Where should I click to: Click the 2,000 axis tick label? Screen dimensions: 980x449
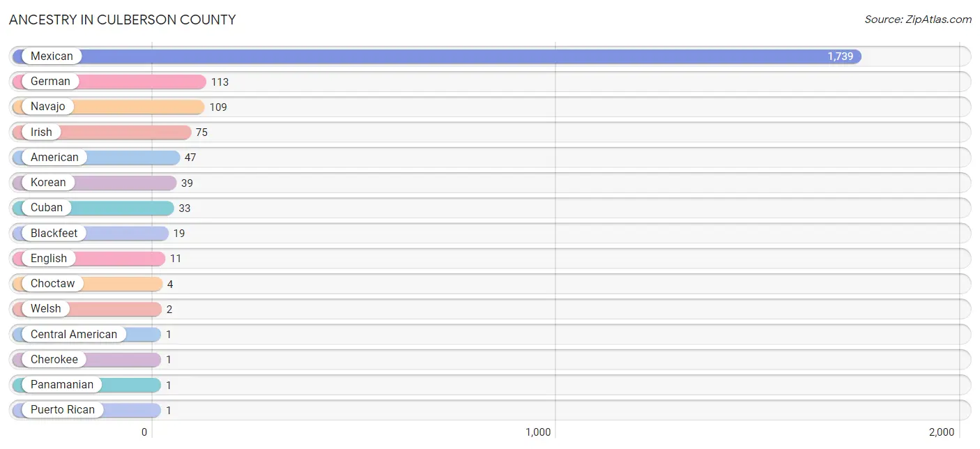942,432
